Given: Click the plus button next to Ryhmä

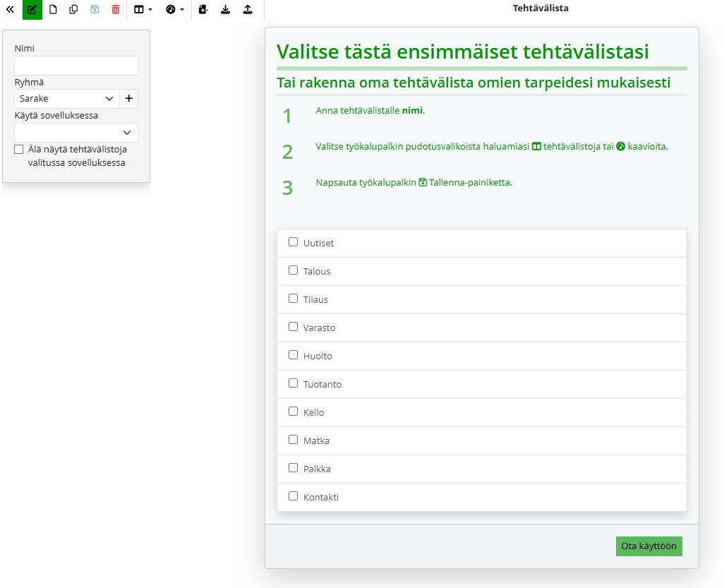Looking at the screenshot, I should click(128, 99).
